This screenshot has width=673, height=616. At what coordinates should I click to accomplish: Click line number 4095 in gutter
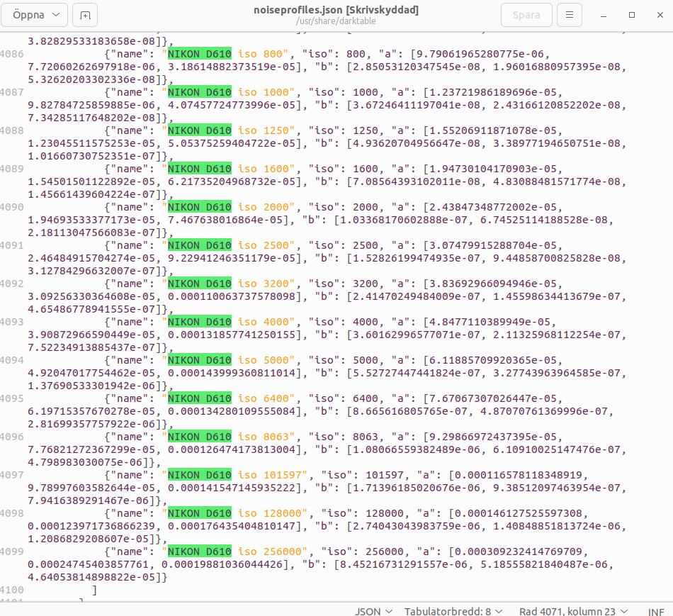click(x=11, y=398)
